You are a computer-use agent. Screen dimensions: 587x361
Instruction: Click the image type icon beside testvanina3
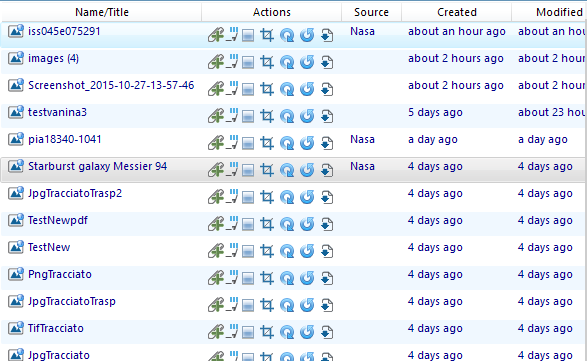pos(16,112)
